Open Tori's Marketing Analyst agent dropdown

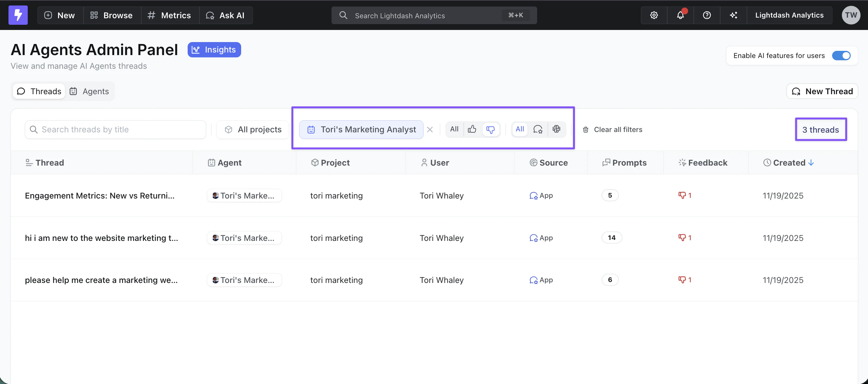(361, 129)
